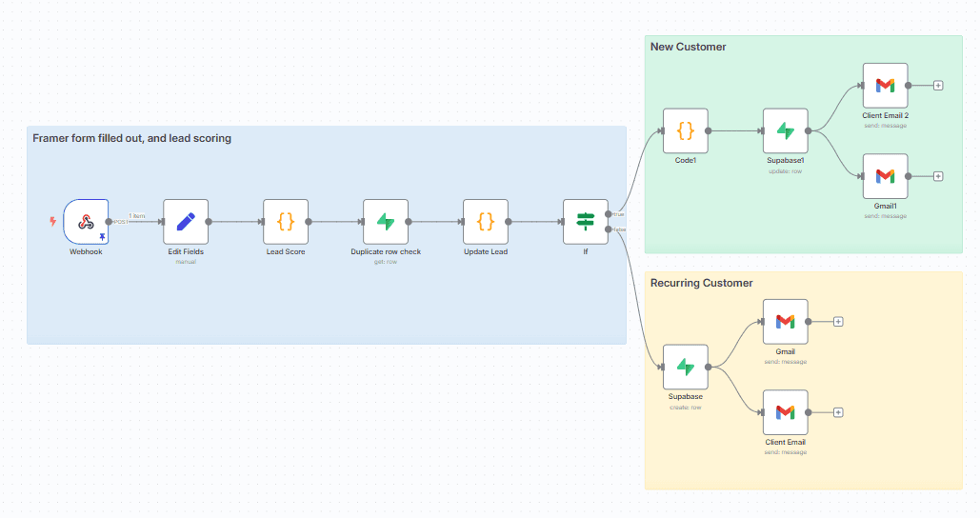Select the Webhook trigger node
Viewport: 980px width, 518px height.
pyautogui.click(x=86, y=222)
